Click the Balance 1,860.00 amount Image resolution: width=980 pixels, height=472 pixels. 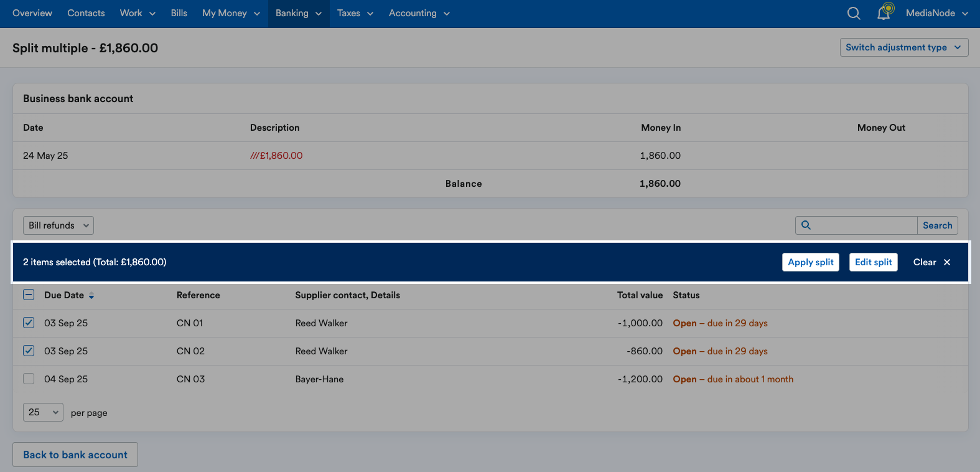660,184
